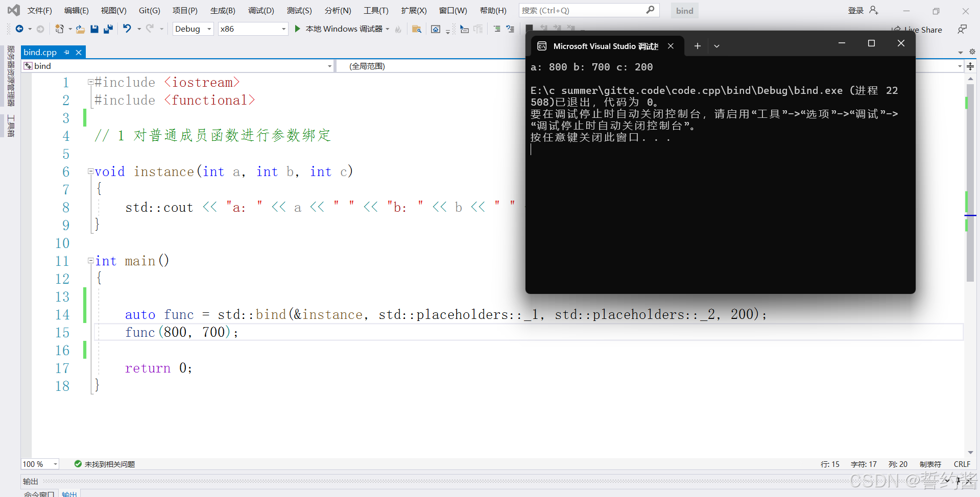The image size is (980, 497).
Task: Click the editor vertical scrollbar thumb
Action: click(x=970, y=183)
